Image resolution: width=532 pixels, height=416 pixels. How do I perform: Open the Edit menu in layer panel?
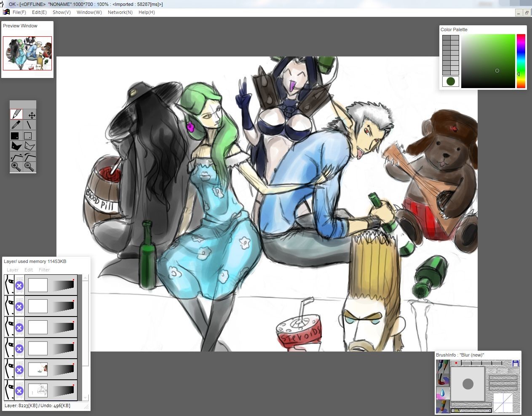29,270
